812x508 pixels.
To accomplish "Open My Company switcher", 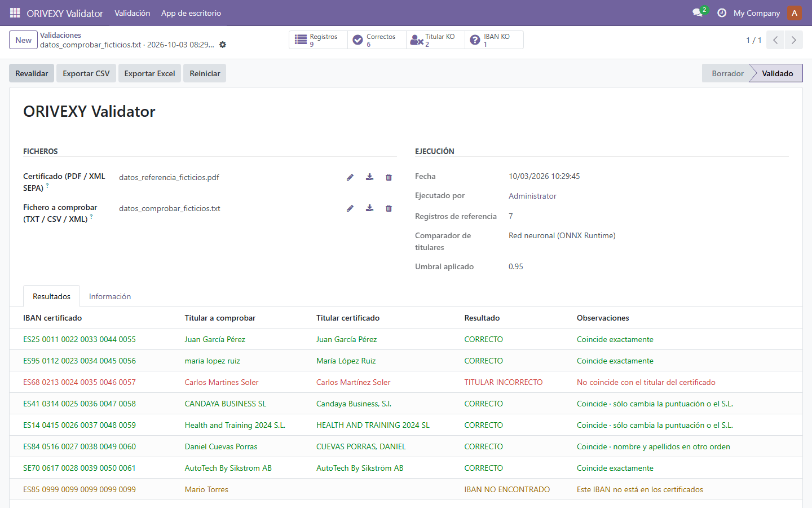I will coord(757,13).
